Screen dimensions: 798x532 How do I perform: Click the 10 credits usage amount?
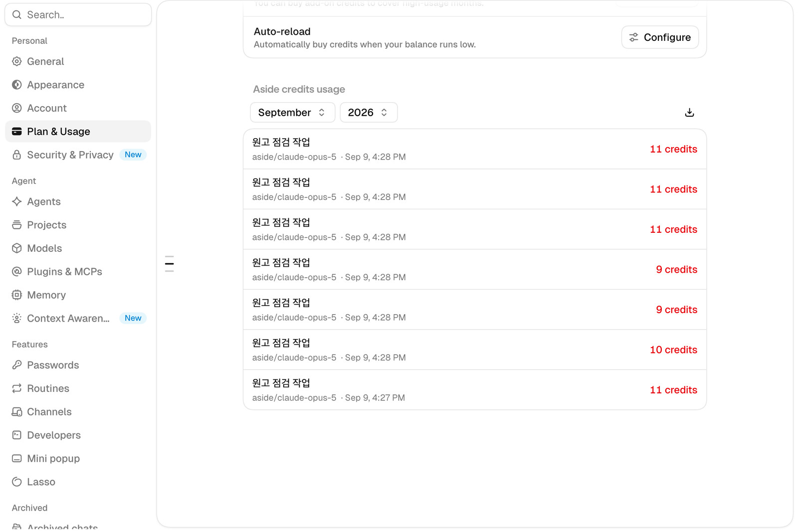coord(673,350)
